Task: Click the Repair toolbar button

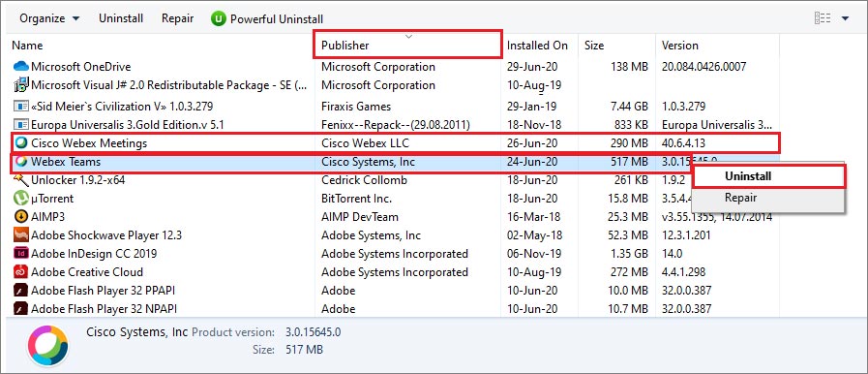Action: point(178,18)
